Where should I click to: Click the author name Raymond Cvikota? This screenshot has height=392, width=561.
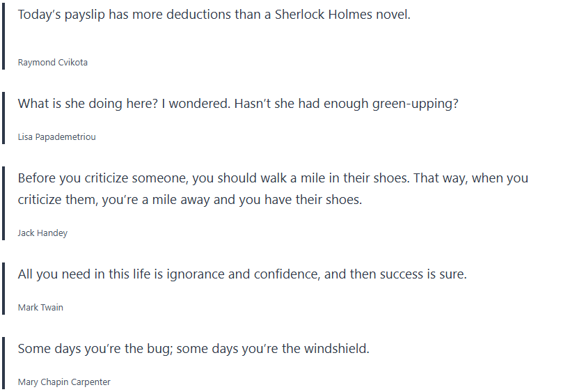[x=52, y=63]
